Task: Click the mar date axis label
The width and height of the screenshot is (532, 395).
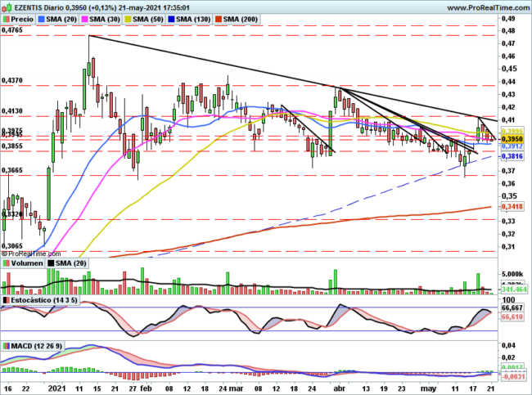Action: click(x=237, y=388)
